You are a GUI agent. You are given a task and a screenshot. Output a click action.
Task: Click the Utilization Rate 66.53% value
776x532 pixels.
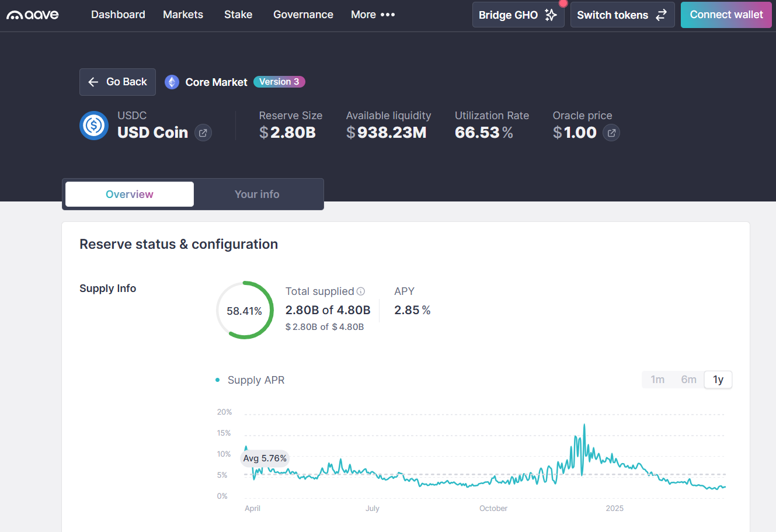pos(484,133)
